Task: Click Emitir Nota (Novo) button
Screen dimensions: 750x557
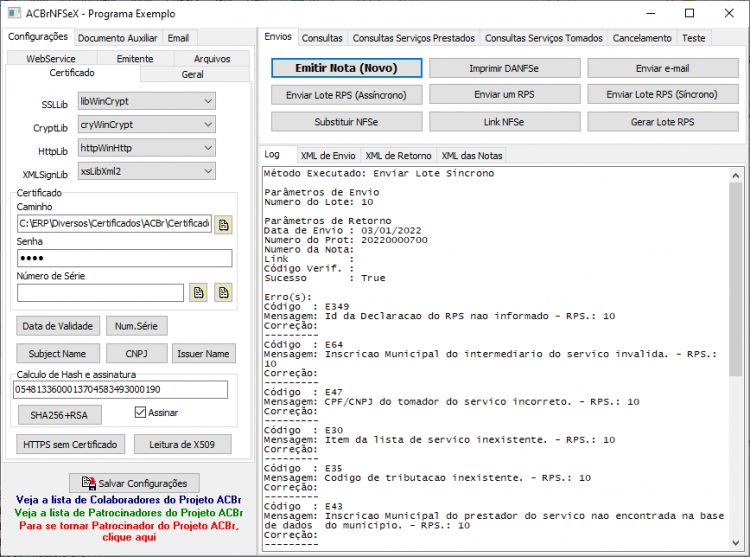Action: 347,68
